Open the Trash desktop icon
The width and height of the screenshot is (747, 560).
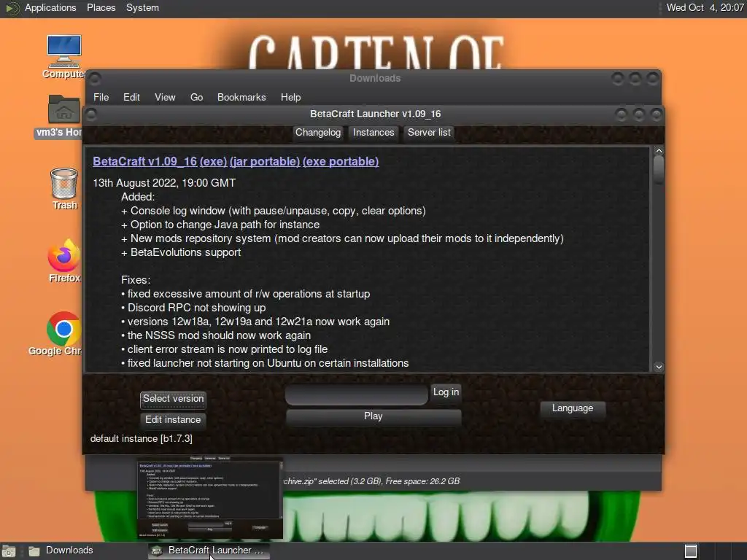64,189
